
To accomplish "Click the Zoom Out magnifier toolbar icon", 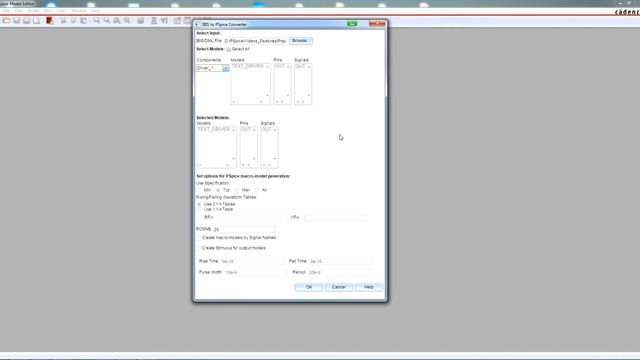I will (x=107, y=20).
